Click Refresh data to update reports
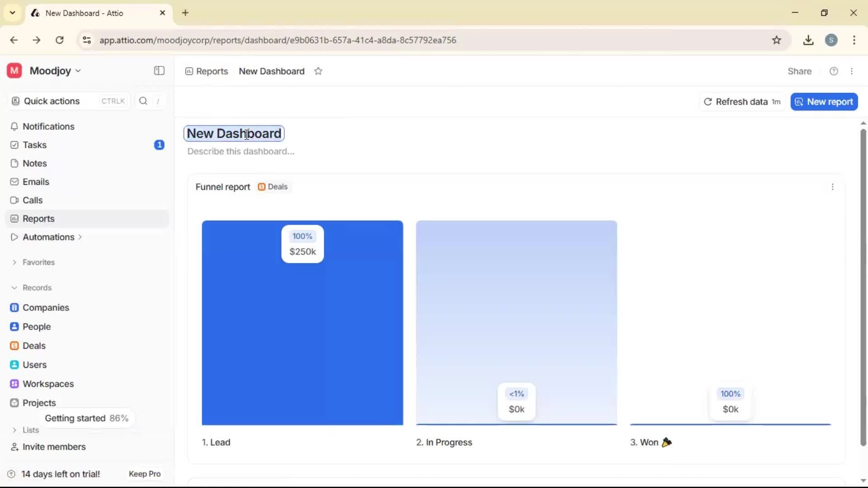Image resolution: width=868 pixels, height=488 pixels. tap(741, 102)
